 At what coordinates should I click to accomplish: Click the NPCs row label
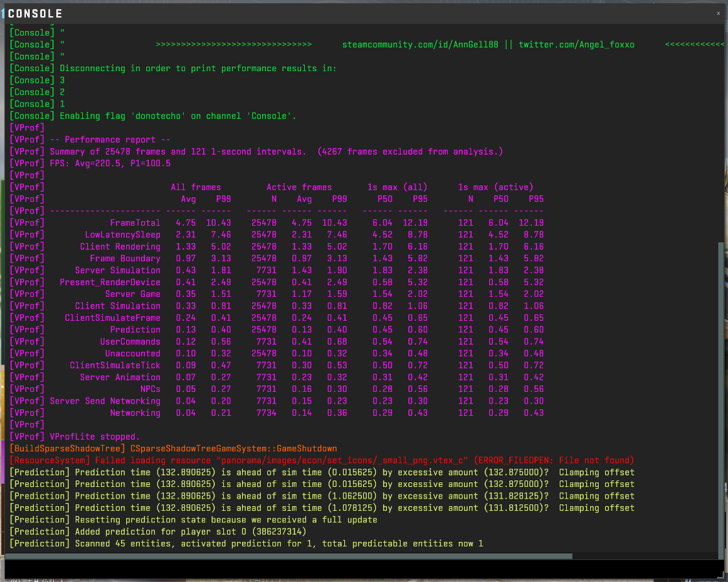[150, 389]
